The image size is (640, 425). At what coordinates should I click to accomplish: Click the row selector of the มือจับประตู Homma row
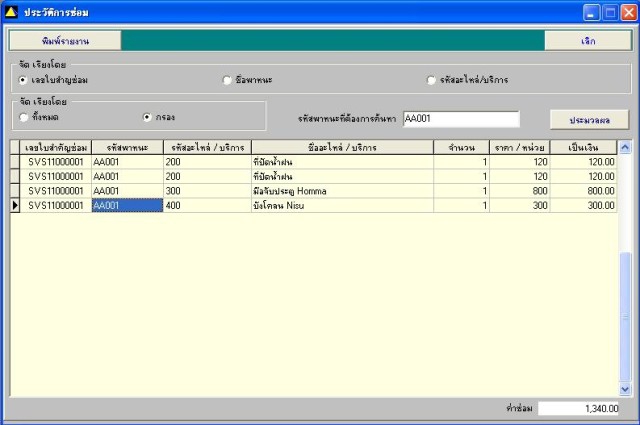pos(15,191)
